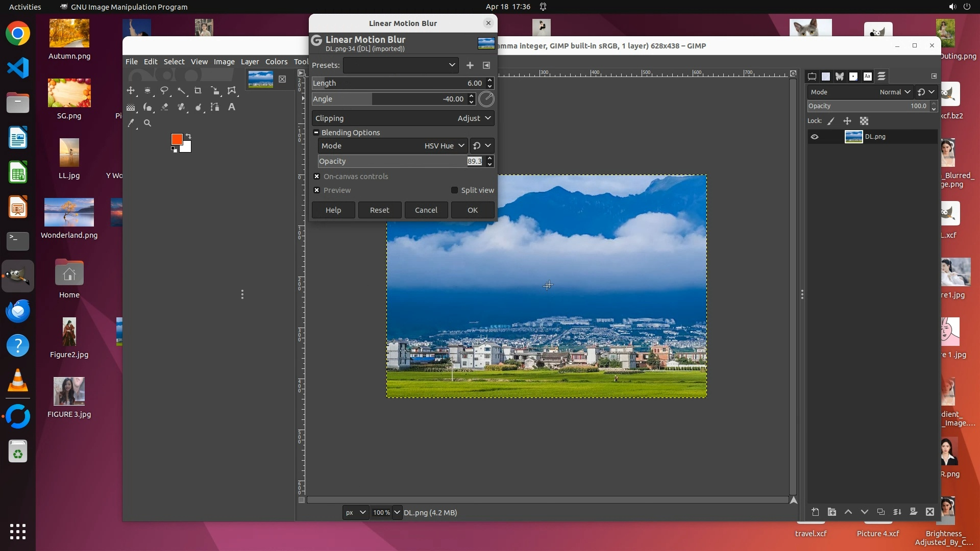Click OK to apply motion blur

pyautogui.click(x=472, y=210)
